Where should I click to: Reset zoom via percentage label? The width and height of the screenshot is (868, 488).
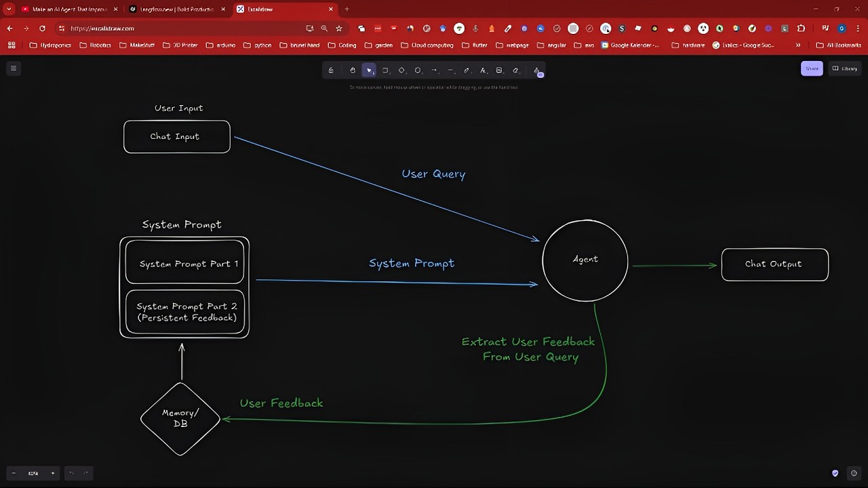(33, 473)
